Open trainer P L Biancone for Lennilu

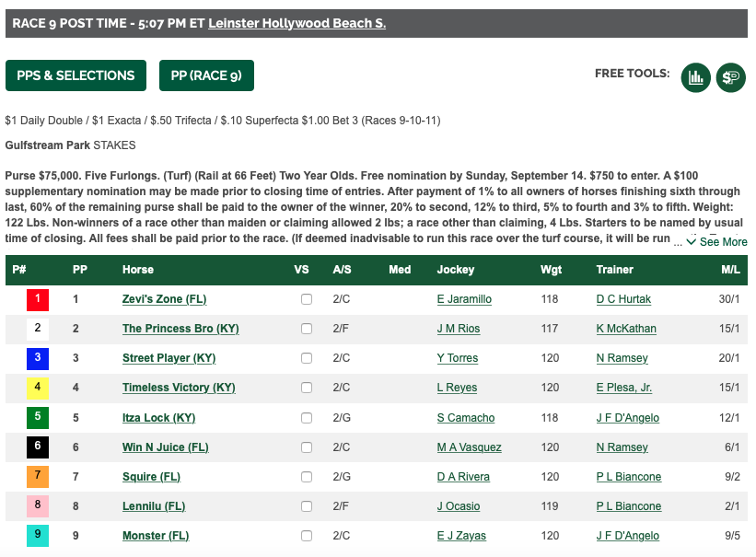(629, 505)
